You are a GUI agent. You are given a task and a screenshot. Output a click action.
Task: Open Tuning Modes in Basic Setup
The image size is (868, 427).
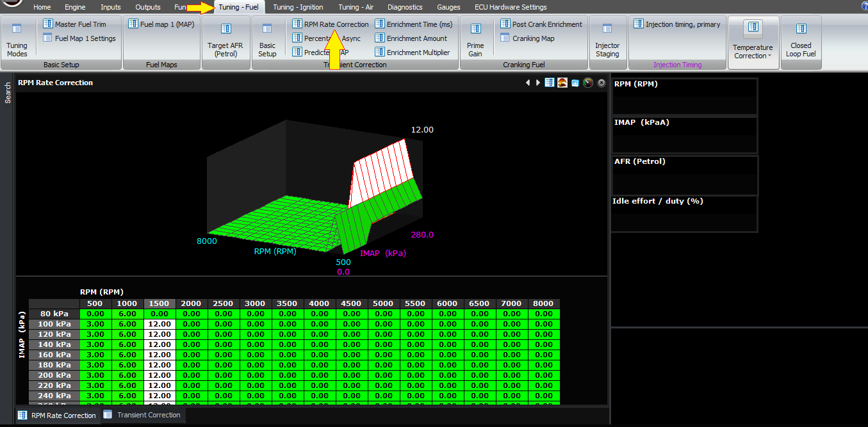(17, 40)
